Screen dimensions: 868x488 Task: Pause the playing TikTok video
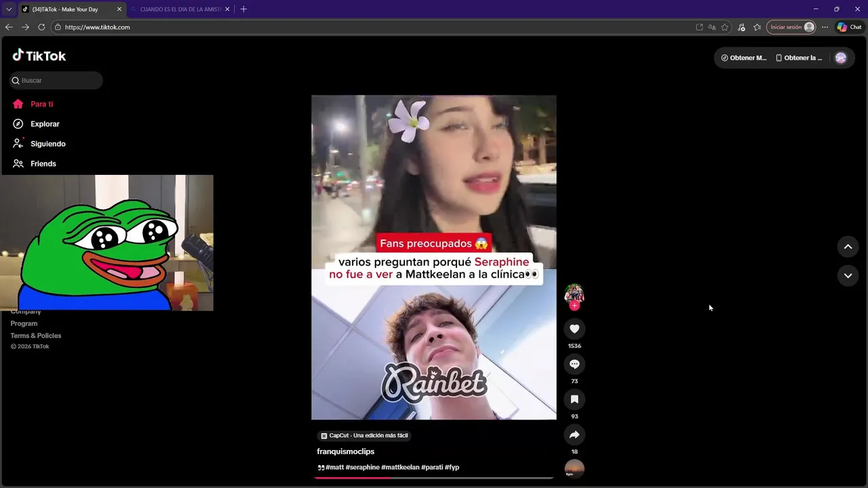click(x=434, y=258)
